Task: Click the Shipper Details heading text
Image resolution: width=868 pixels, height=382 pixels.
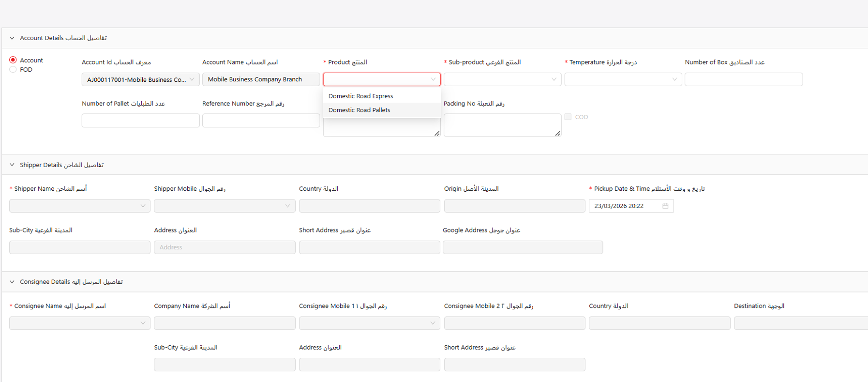Action: click(61, 165)
